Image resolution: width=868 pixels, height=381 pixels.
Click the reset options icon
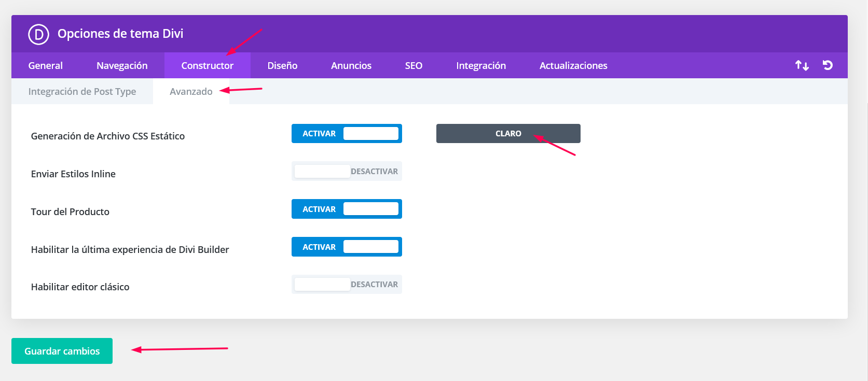tap(828, 65)
